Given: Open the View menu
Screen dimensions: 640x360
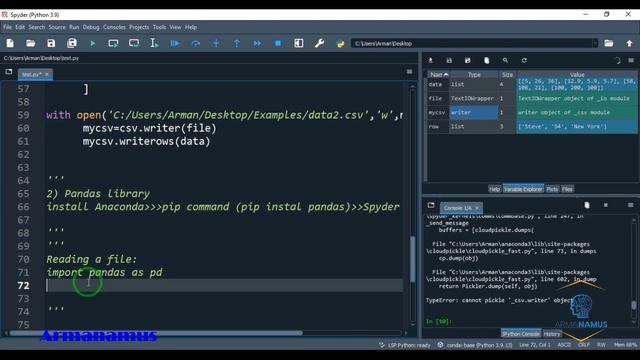Looking at the screenshot, I should (176, 27).
